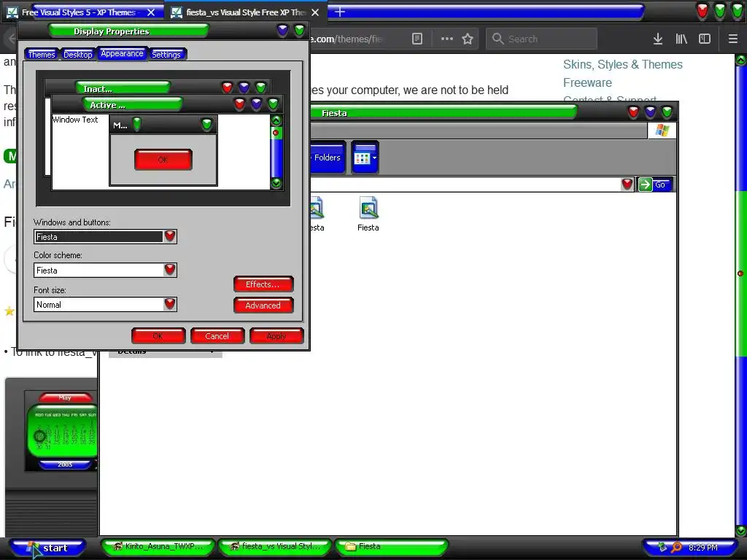Click the yellow rating star
The height and width of the screenshot is (560, 747).
point(9,311)
